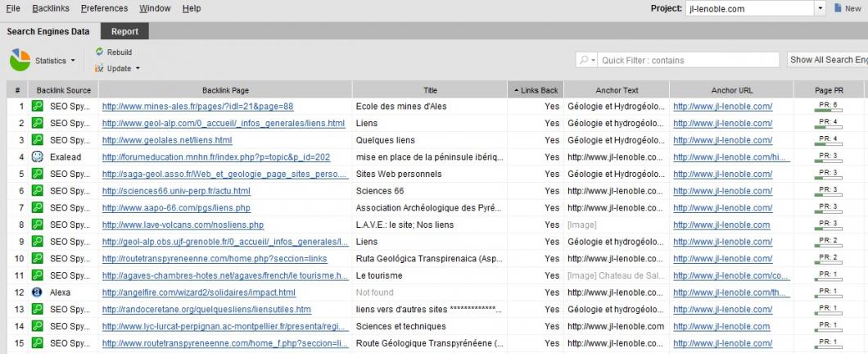Screen dimensions: 868x354
Task: Click the Update chart icon
Action: pos(99,68)
